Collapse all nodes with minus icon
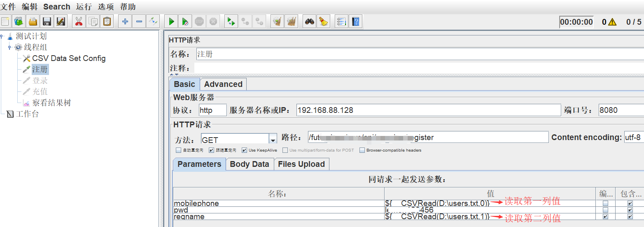The height and width of the screenshot is (227, 644). click(139, 21)
